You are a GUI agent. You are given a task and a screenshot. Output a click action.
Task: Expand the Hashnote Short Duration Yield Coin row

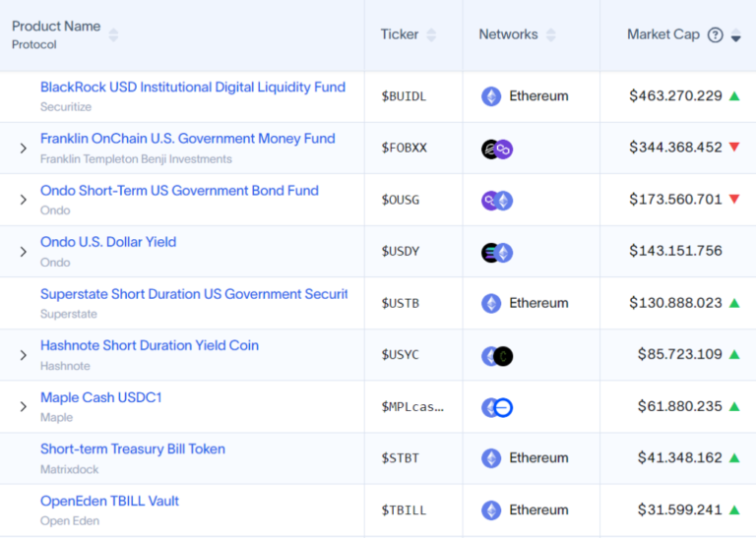24,355
